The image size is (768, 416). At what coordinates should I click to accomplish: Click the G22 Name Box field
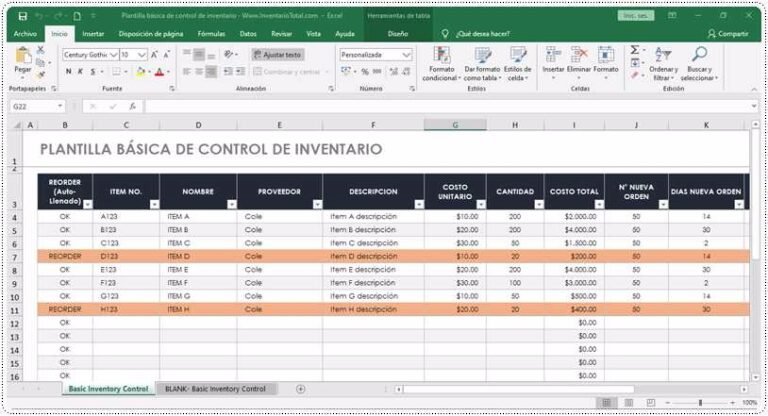(30, 105)
